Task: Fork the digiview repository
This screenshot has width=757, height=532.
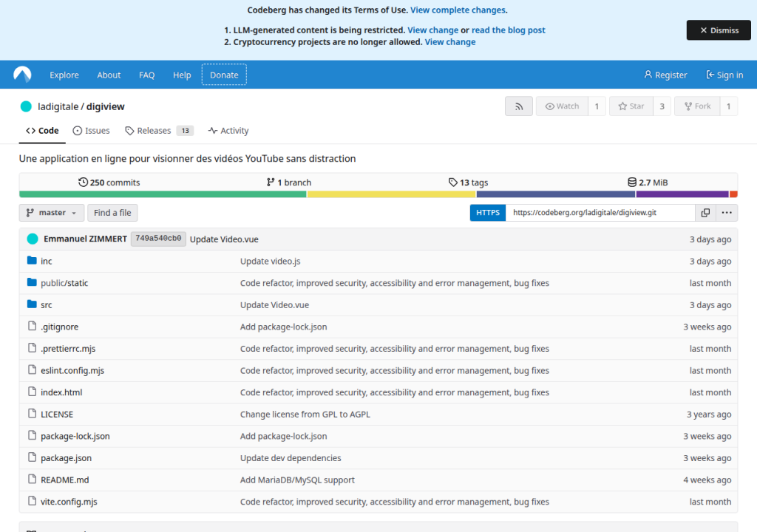Action: pyautogui.click(x=698, y=106)
